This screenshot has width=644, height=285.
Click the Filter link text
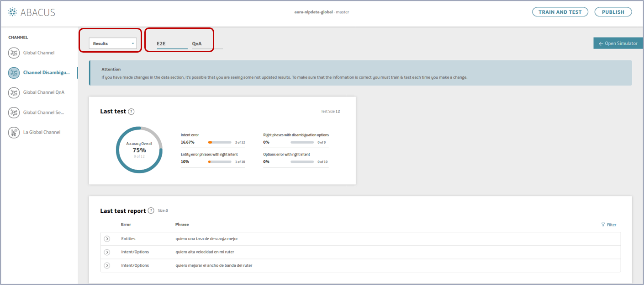(612, 225)
